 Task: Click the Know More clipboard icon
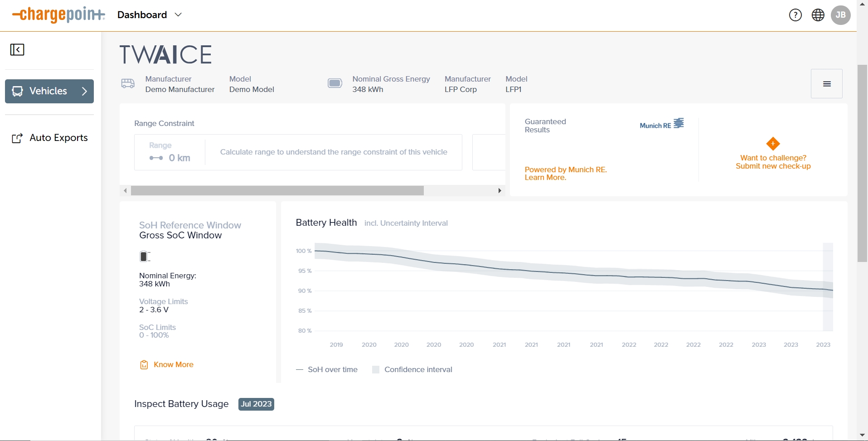tap(144, 365)
